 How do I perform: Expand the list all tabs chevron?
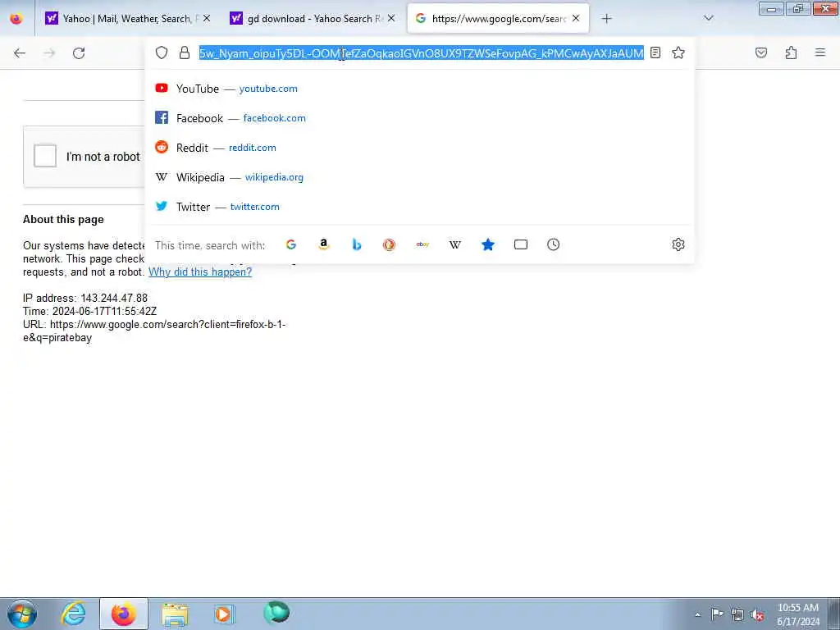[709, 18]
